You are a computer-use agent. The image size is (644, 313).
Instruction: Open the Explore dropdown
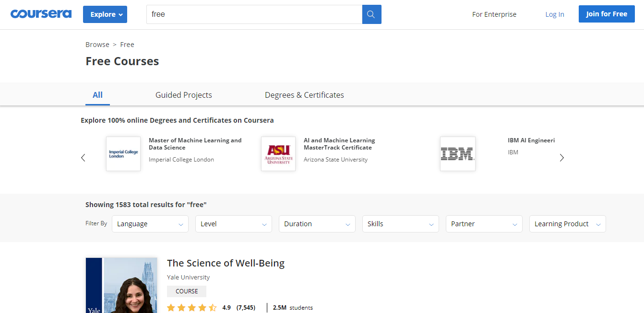pos(105,14)
